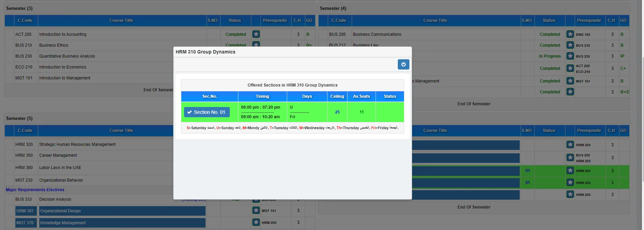Select Section No. 01 button
Viewport: 644px width, 230px height.
207,112
